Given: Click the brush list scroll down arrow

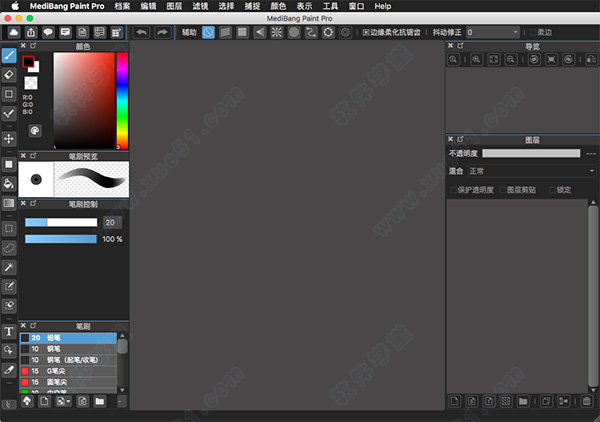Looking at the screenshot, I should tap(122, 390).
